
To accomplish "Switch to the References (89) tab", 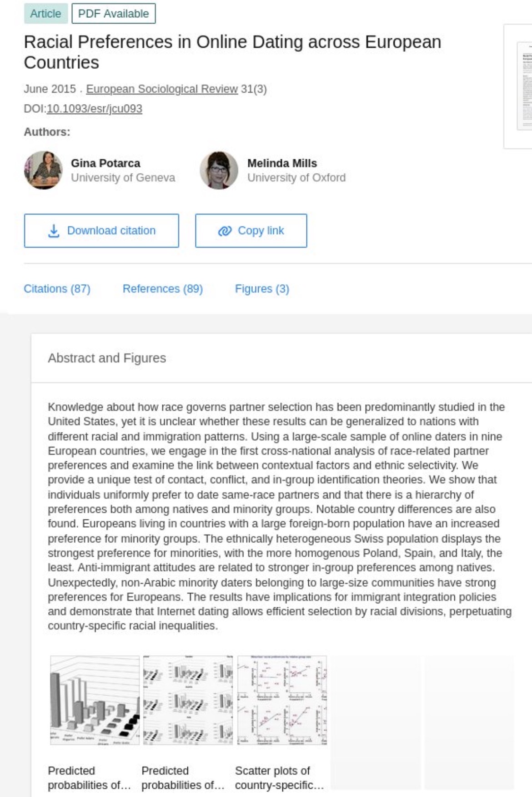I will tap(163, 289).
